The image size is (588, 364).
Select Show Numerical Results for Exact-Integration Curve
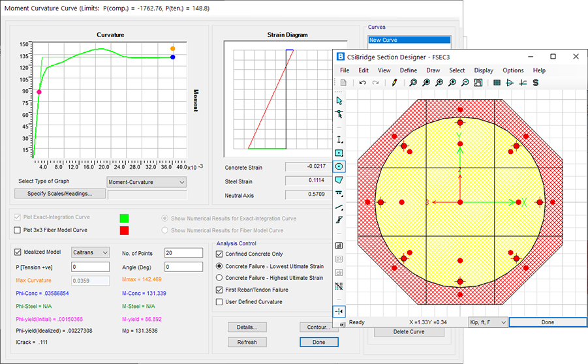tap(164, 218)
